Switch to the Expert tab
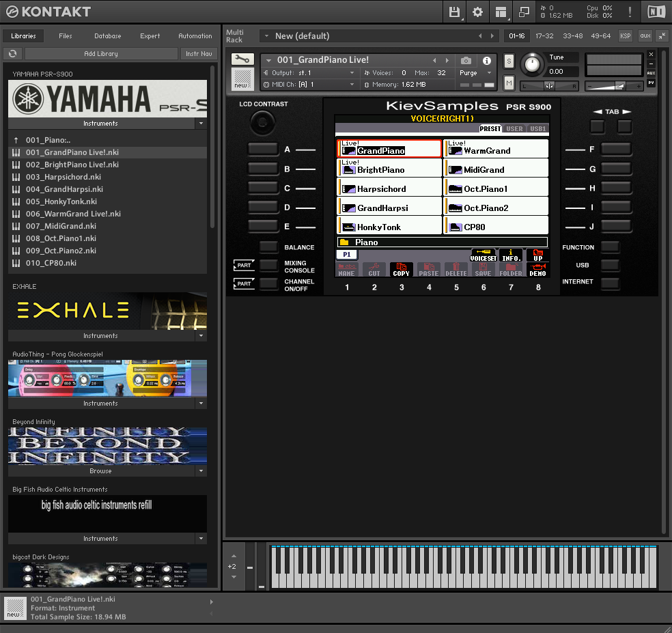The height and width of the screenshot is (633, 672). pyautogui.click(x=150, y=36)
